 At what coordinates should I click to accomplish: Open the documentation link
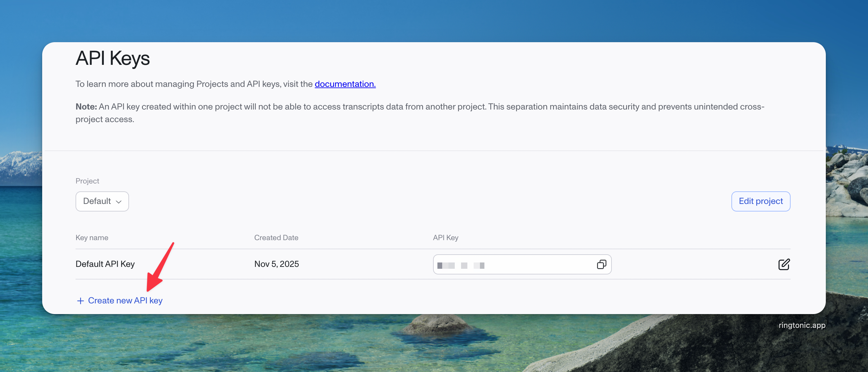click(x=345, y=84)
